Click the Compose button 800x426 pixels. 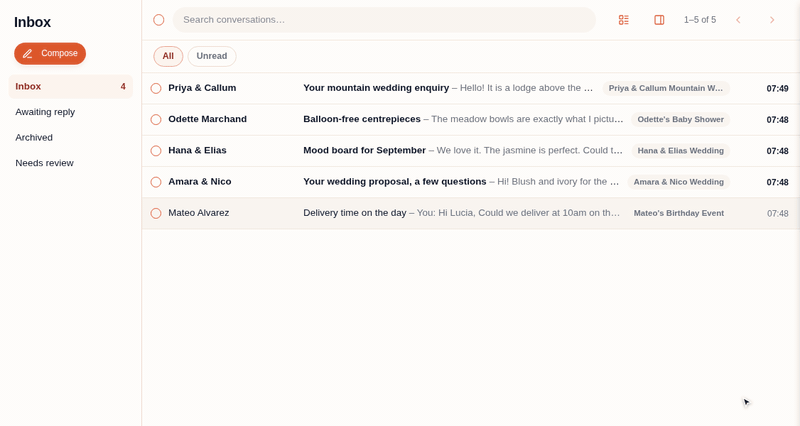coord(50,54)
